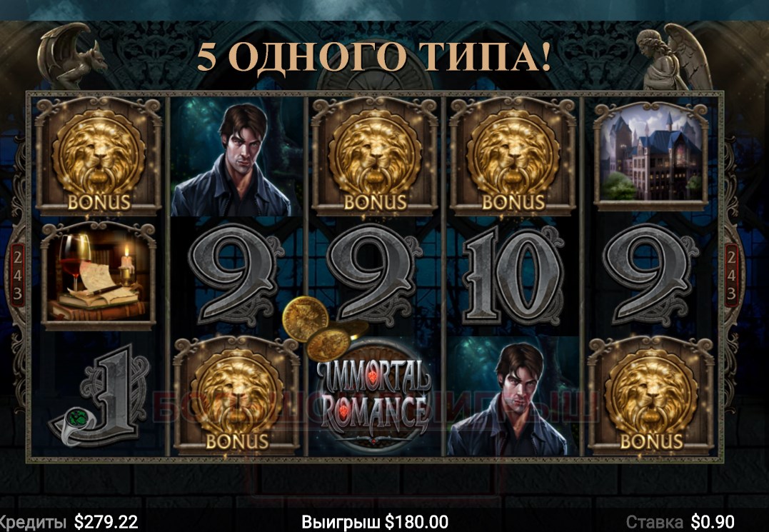
Task: Click the lion Bonus symbol atop reel four
Action: 513,156
